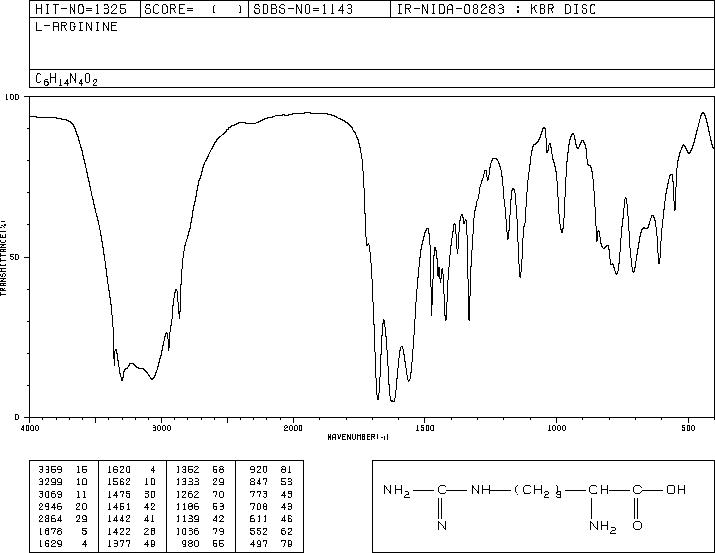Select peak entry 1139 in the table
715x553 pixels.
pyautogui.click(x=200, y=519)
